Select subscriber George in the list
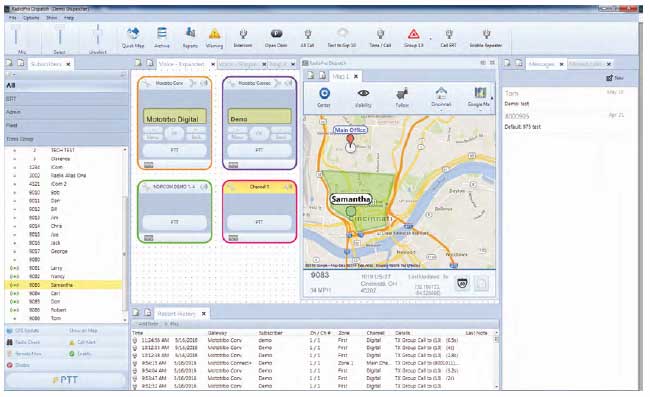This screenshot has width=650, height=397. [64, 251]
